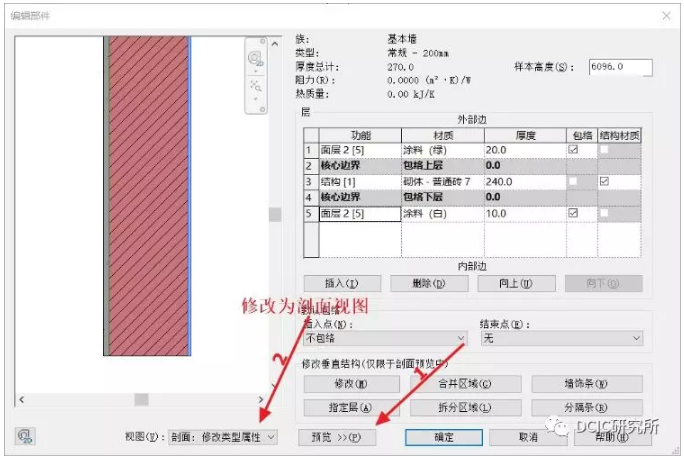The height and width of the screenshot is (457, 684).
Task: Click the 样本高度 input field
Action: click(620, 67)
